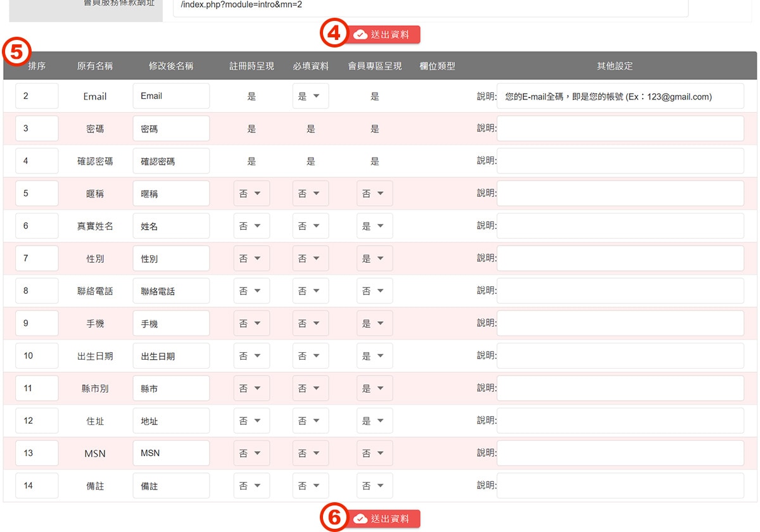Image resolution: width=760 pixels, height=532 pixels.
Task: Click the modified name field containing 縣市
Action: pos(171,388)
